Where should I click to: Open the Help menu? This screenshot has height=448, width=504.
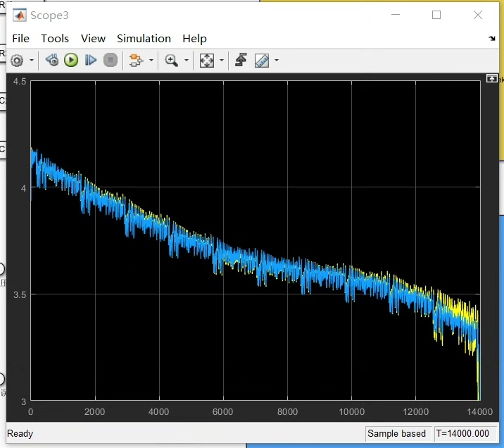[x=194, y=39]
